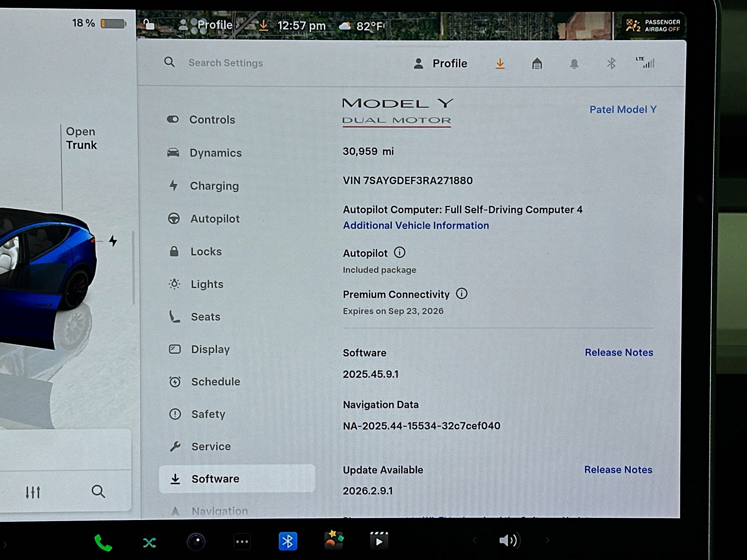Tap the Premium Connectivity info icon
Screen dimensions: 747x560
[x=462, y=294]
